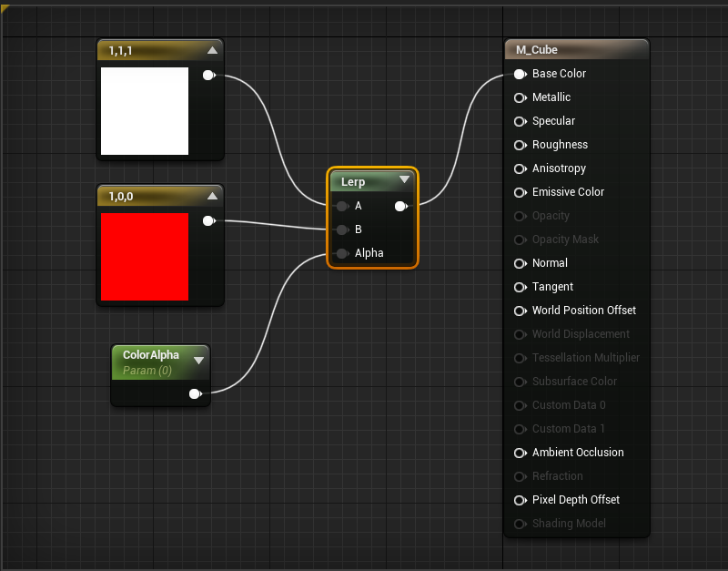Click the Alpha label on Lerp
Image resolution: width=728 pixels, height=571 pixels.
pos(369,253)
